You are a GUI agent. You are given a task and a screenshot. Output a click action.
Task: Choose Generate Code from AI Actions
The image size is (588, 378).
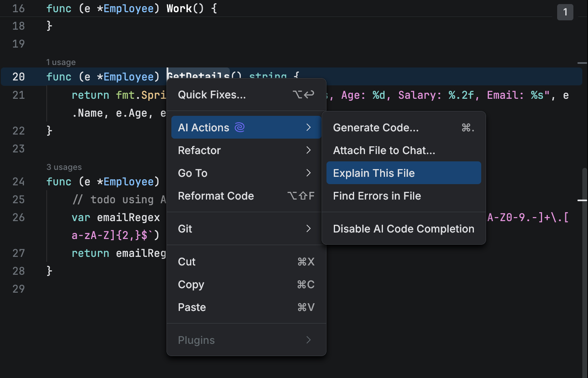point(376,127)
